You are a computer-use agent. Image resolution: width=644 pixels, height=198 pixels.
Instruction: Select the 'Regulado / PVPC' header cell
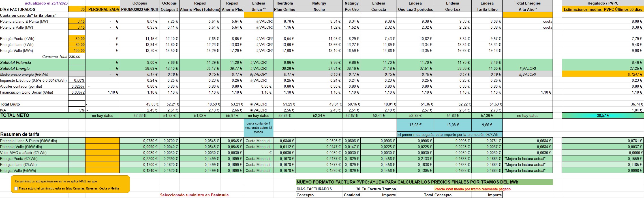[x=603, y=3]
